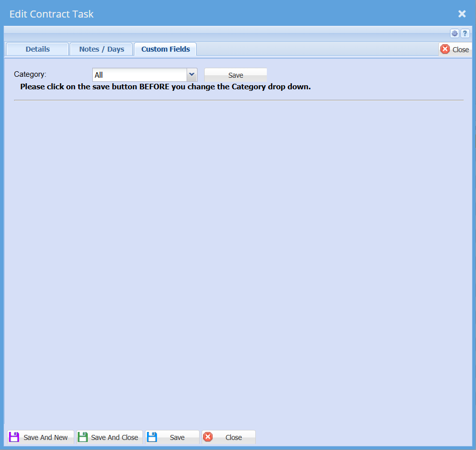Click Save And New button
Screen dimensions: 476x450
point(40,437)
